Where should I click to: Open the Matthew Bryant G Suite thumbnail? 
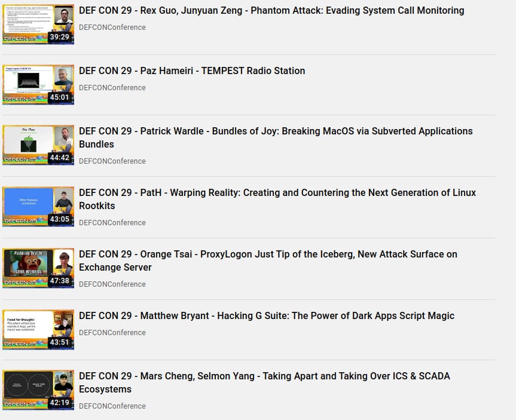(38, 330)
